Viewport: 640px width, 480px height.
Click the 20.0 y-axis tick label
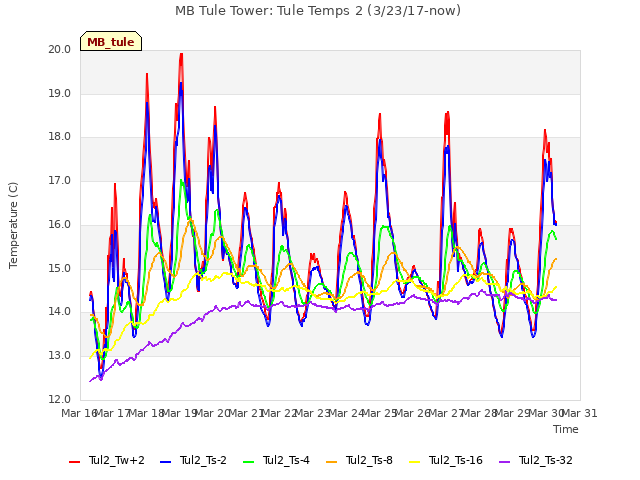(60, 50)
